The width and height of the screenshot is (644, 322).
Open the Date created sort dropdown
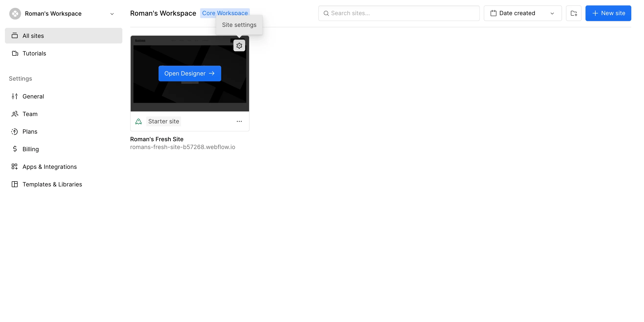(522, 13)
